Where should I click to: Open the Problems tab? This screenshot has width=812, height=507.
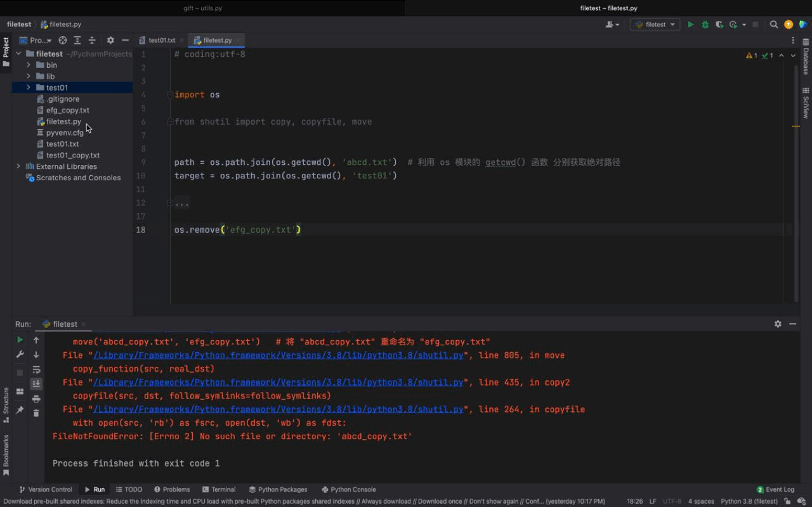coord(171,489)
